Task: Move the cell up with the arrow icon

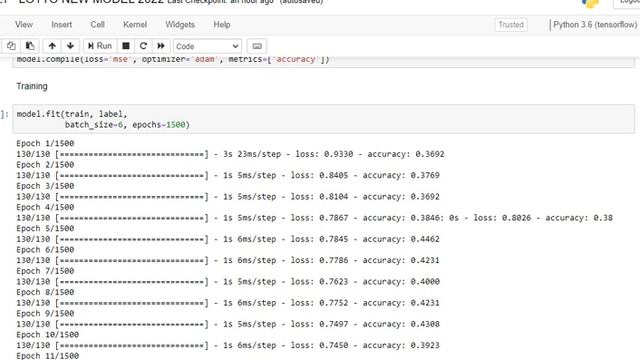Action: point(52,46)
